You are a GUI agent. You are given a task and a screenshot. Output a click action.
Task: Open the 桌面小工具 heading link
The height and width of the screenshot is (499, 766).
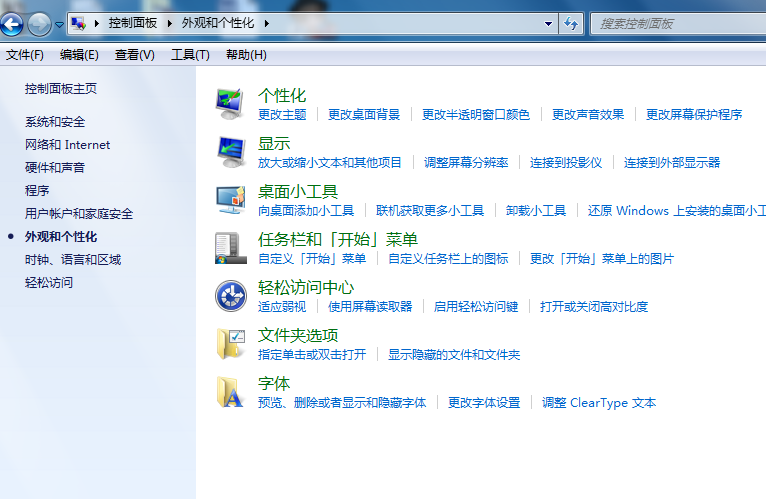click(x=298, y=192)
